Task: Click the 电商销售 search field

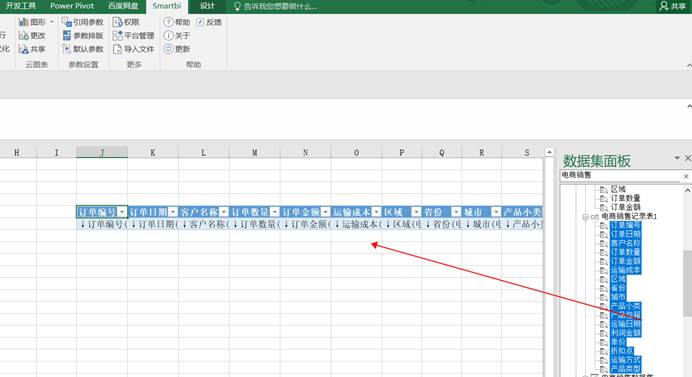Action: coord(621,176)
